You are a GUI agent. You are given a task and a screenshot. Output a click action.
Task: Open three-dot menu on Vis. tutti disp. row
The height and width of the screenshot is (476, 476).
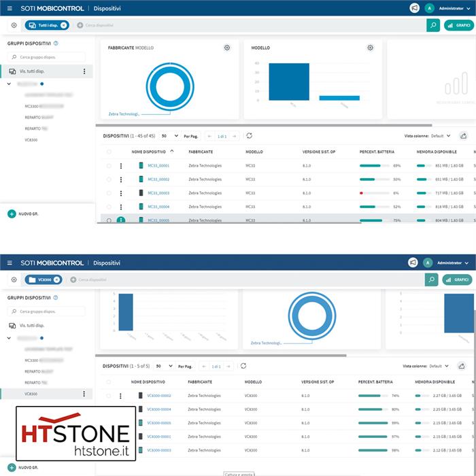click(84, 71)
